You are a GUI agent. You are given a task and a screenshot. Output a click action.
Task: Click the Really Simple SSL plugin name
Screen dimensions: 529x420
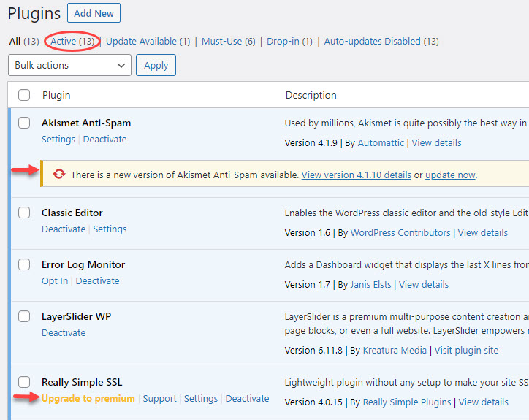tap(82, 383)
